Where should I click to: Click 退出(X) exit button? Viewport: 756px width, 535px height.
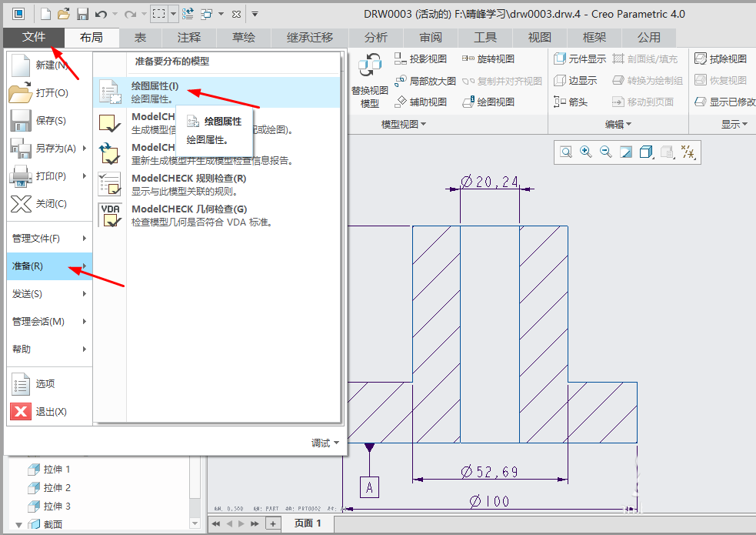(48, 412)
